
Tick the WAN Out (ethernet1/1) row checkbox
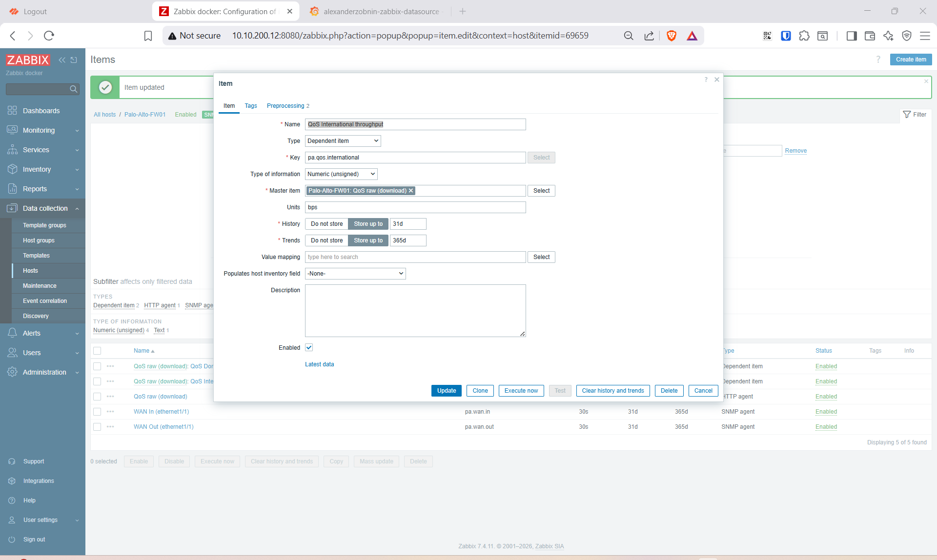point(97,427)
